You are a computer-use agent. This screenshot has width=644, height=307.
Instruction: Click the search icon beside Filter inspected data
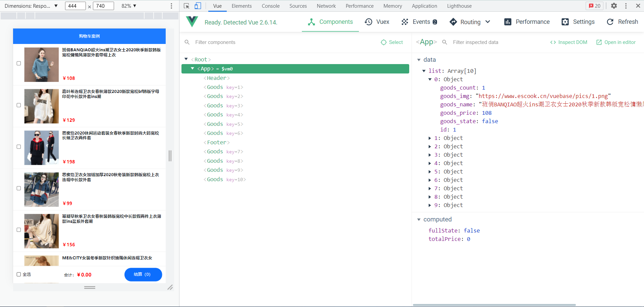(x=445, y=42)
